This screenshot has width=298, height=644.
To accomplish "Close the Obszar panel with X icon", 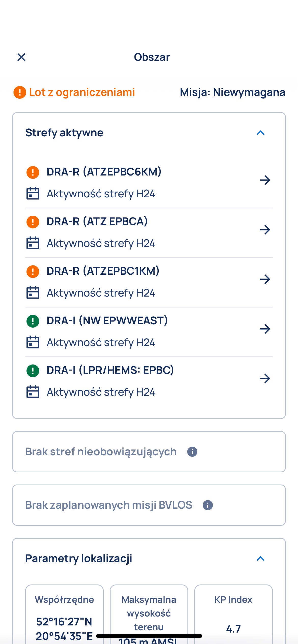I will point(21,57).
